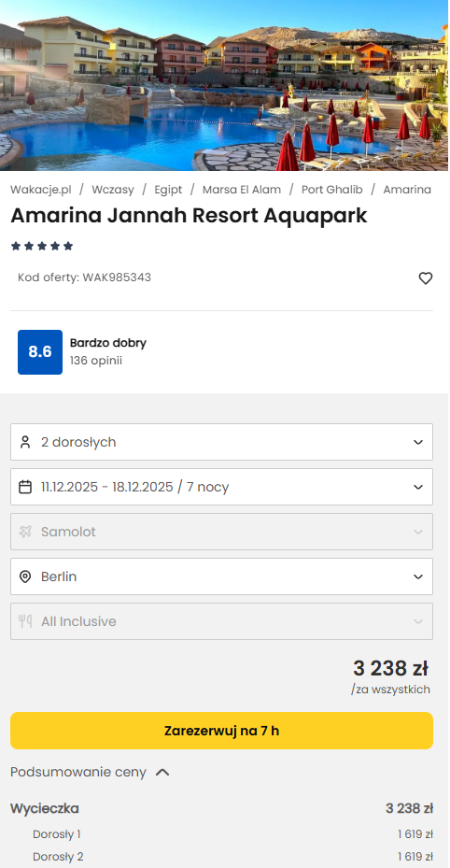Screen dimensions: 450x868
Task: Open the hotel pool photo
Action: [224, 85]
